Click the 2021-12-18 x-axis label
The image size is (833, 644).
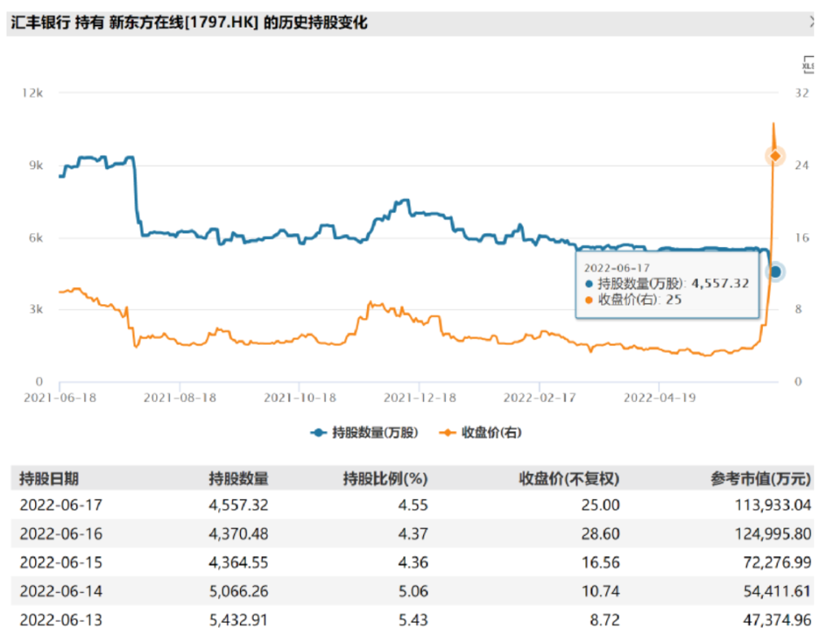click(420, 398)
